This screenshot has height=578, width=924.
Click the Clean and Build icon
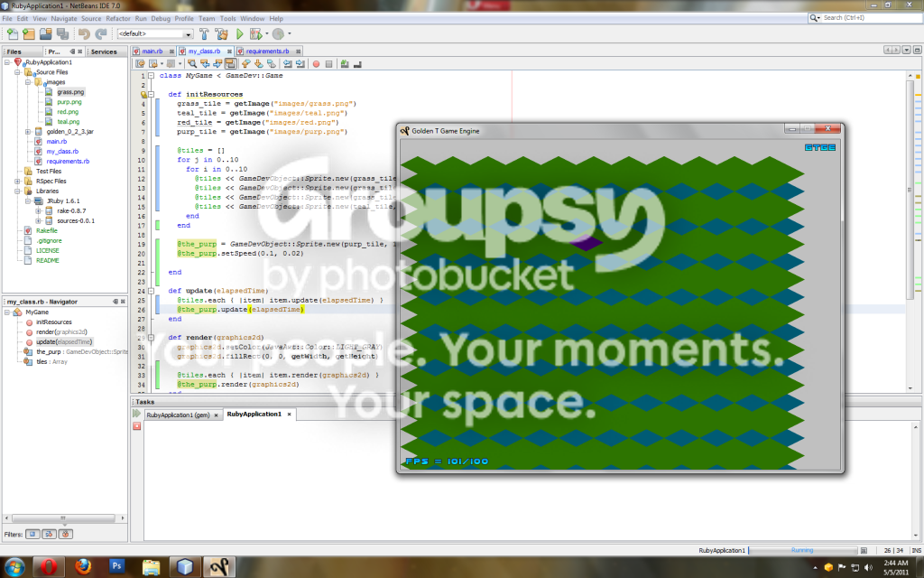click(x=222, y=34)
